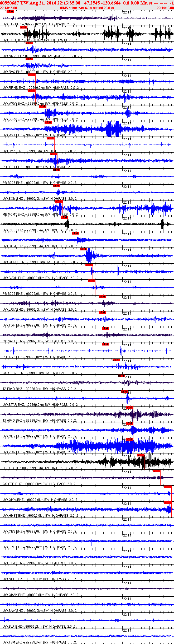Select the UW.EPH EHZ station label
Image resolution: width=174 pixels, height=644 pixels.
[39, 547]
